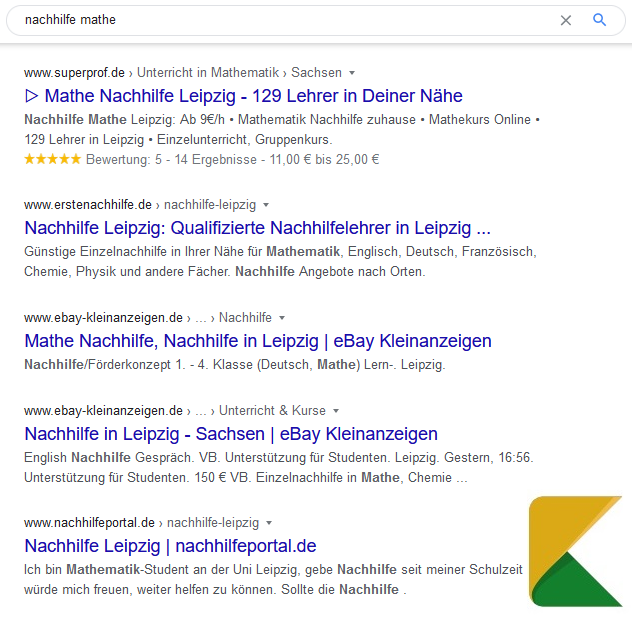Click the yellow-green K logo
632x617 pixels.
point(576,551)
